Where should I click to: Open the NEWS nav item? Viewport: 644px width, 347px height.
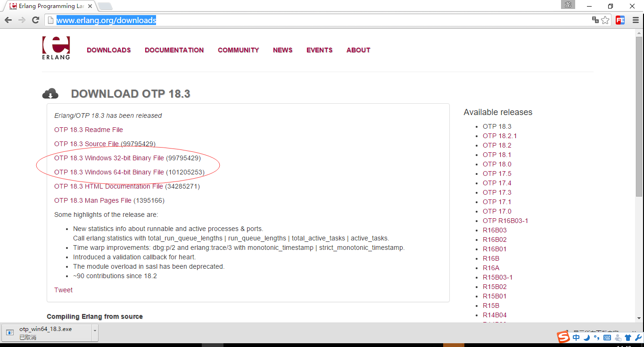click(x=283, y=50)
